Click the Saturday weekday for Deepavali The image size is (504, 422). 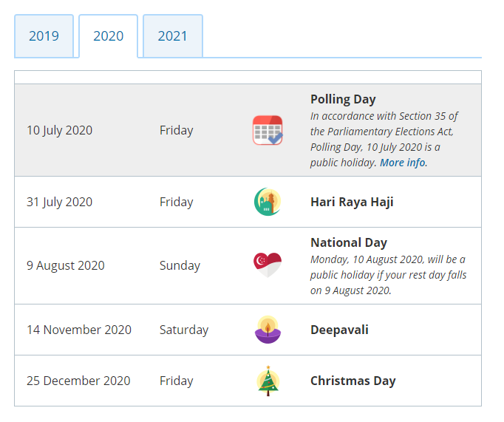tap(184, 330)
